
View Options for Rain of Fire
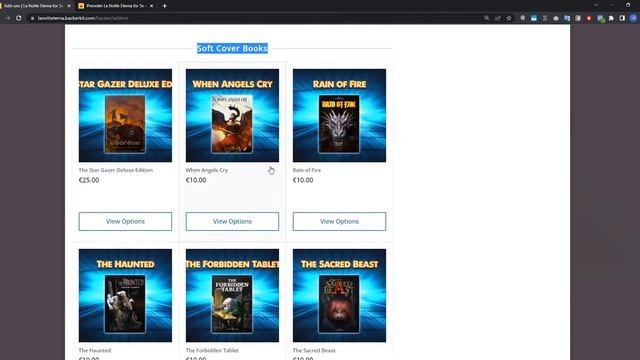click(339, 221)
